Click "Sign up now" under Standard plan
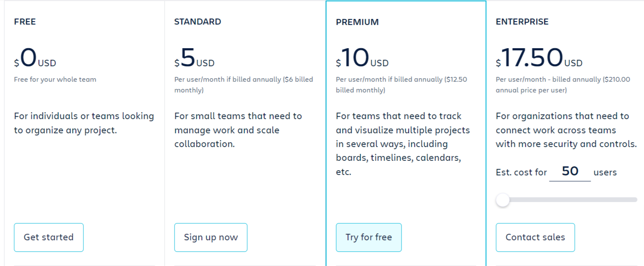This screenshot has width=644, height=266. pyautogui.click(x=211, y=237)
